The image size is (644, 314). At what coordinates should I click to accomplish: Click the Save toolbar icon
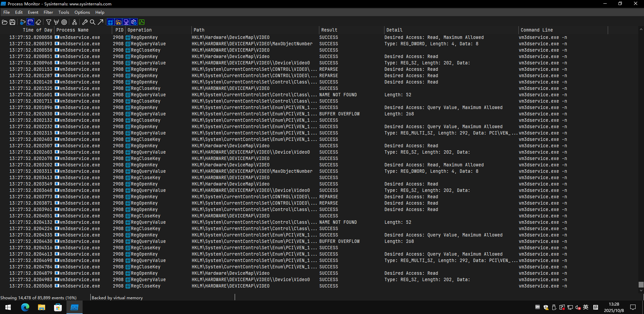pos(12,22)
